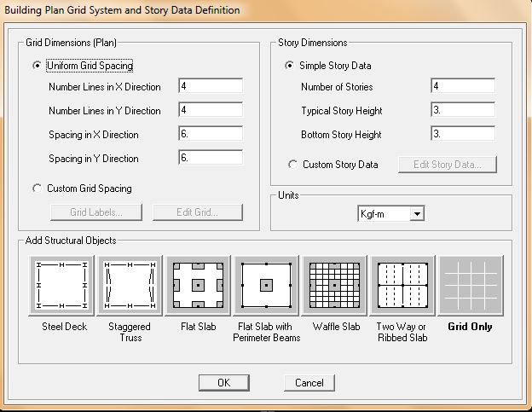Click the Number Lines in X Direction field
Screen dimensions: 532x412
211,86
